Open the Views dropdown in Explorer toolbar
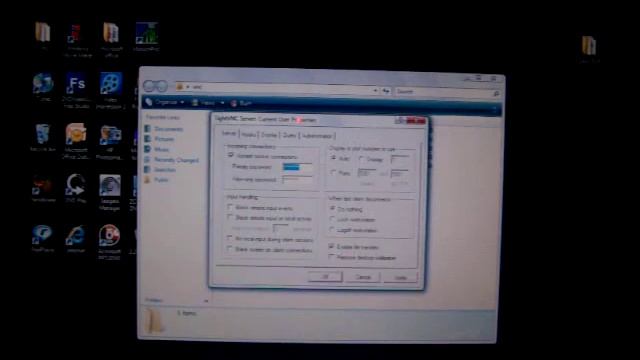640x360 pixels. coord(208,103)
